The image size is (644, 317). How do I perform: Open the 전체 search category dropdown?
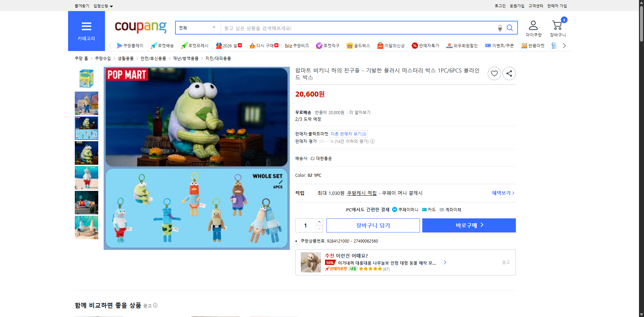click(x=197, y=28)
